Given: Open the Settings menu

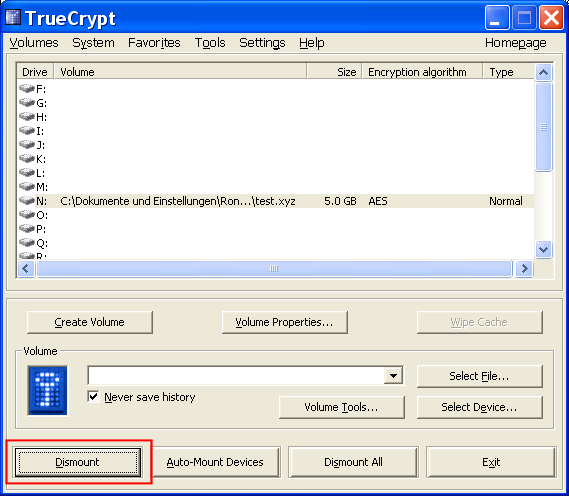Looking at the screenshot, I should tap(262, 43).
